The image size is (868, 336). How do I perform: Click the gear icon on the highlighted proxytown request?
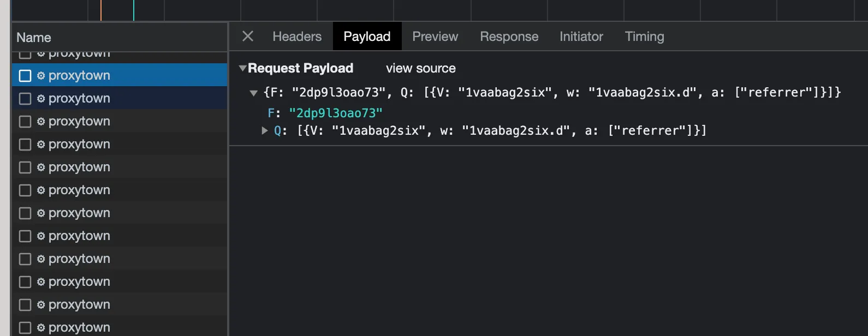coord(41,76)
